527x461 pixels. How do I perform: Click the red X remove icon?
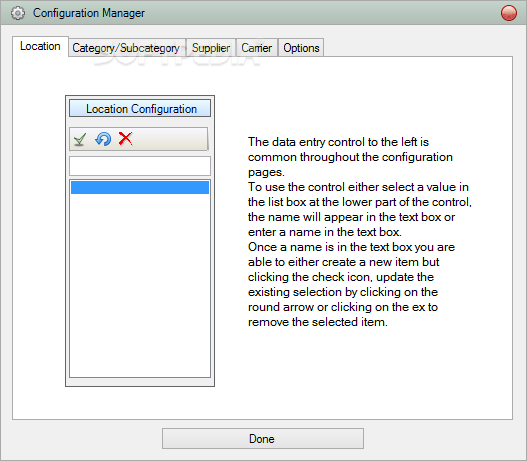[x=125, y=138]
